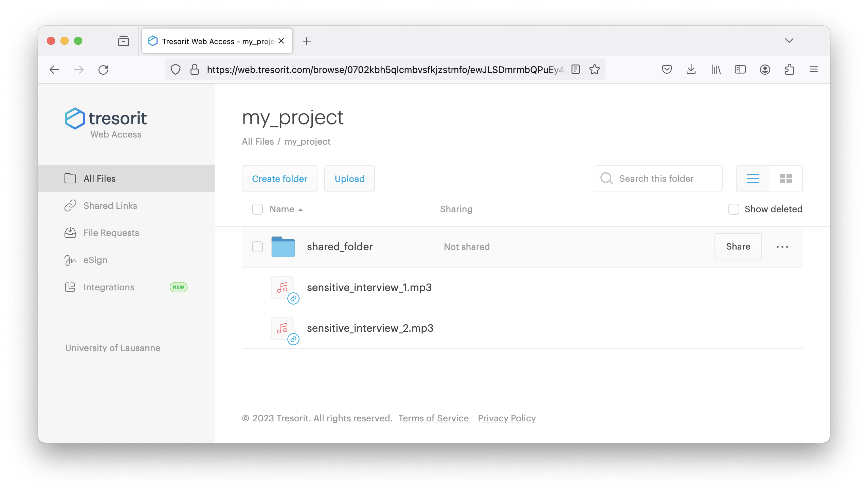Toggle Name column sort arrow
868x493 pixels.
pos(300,210)
